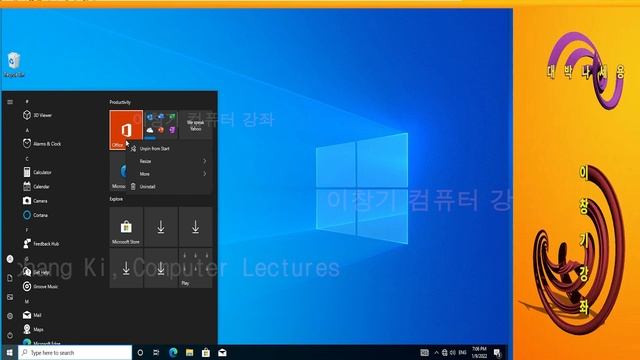640x360 pixels.
Task: Open Mail from taskbar
Action: click(222, 353)
